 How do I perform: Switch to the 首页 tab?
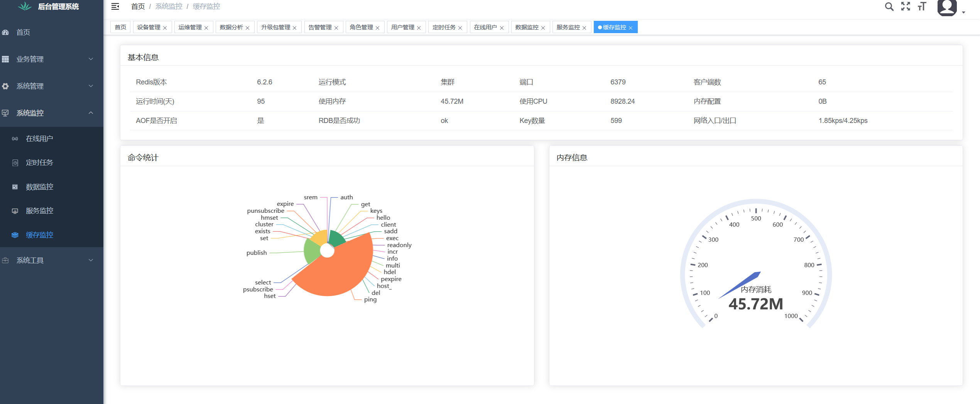120,27
